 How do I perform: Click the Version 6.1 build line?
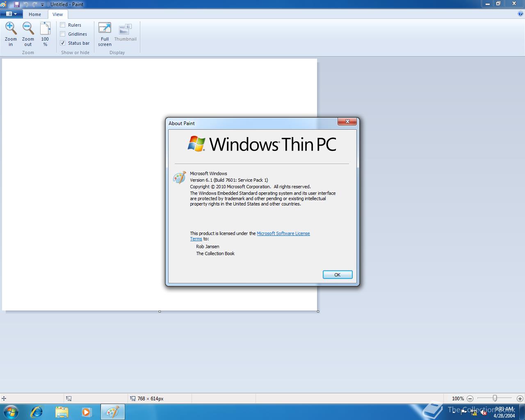(229, 180)
